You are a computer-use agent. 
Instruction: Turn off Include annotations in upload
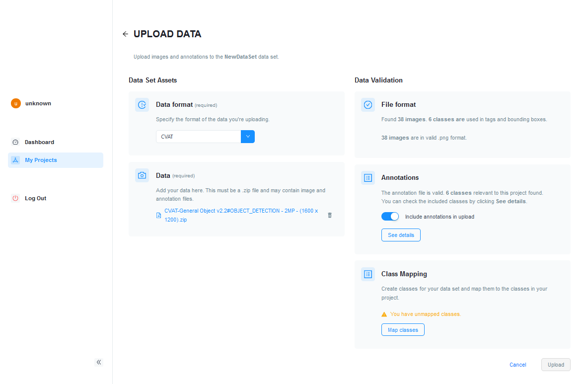coord(390,217)
